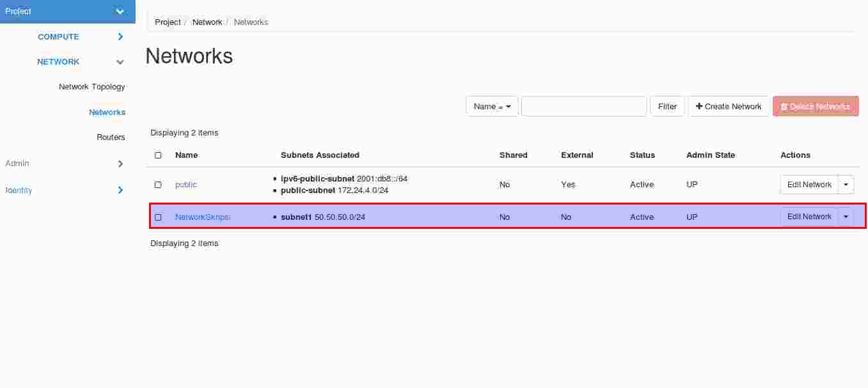Click public-subnet 172.24.4.0/24 entry
868x388 pixels.
[335, 190]
